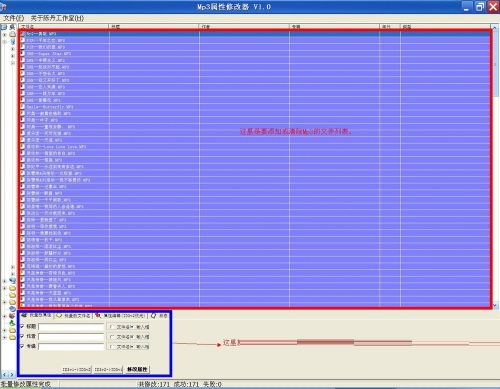Toggle the 作者 checkbox
500x389 pixels.
[22, 336]
